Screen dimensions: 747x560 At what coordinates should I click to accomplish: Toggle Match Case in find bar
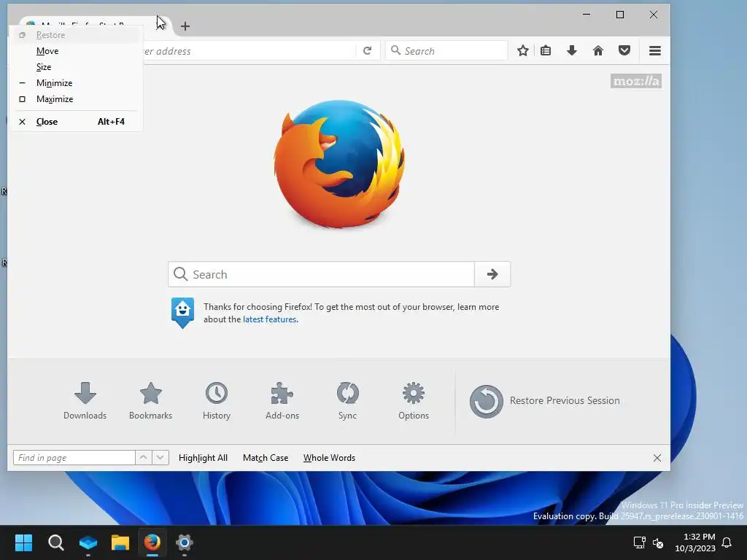point(266,458)
